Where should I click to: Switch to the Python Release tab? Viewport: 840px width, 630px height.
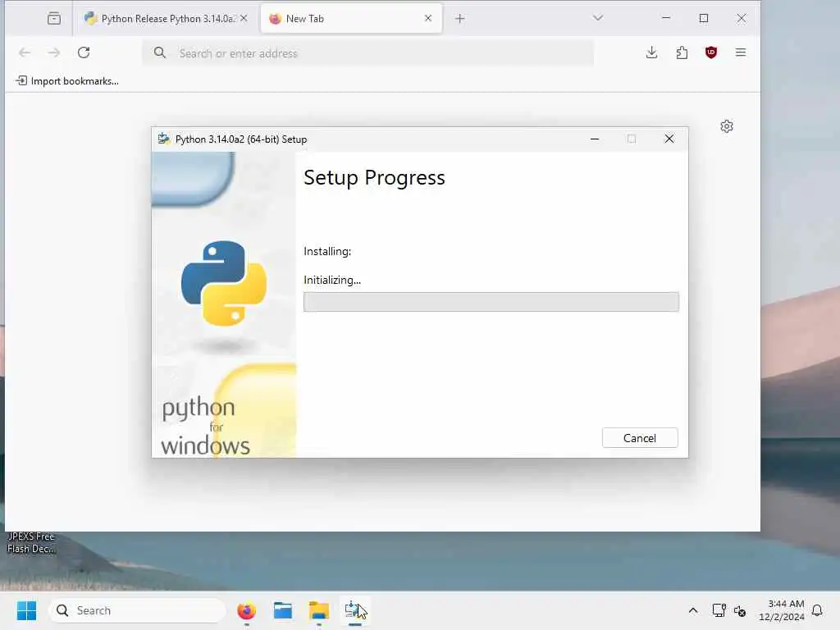165,19
